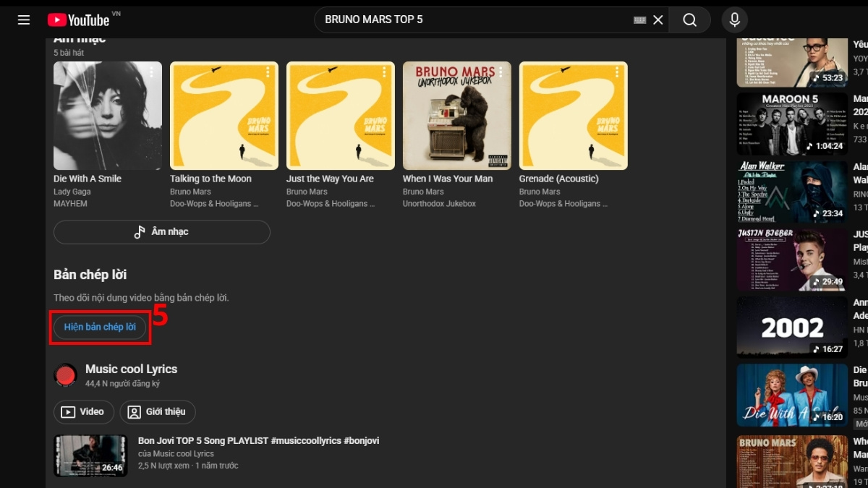
Task: Open three-dot menu on Talking to the Moon
Action: click(x=268, y=72)
